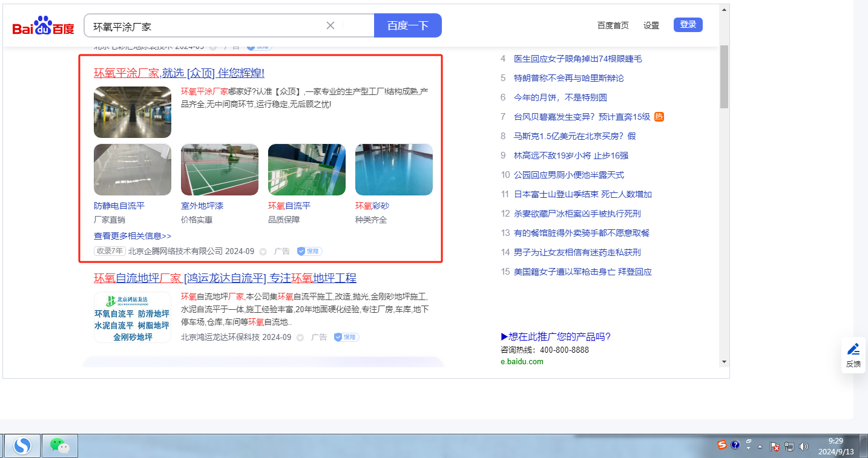Click the 环氧自流平 product link

tap(289, 206)
